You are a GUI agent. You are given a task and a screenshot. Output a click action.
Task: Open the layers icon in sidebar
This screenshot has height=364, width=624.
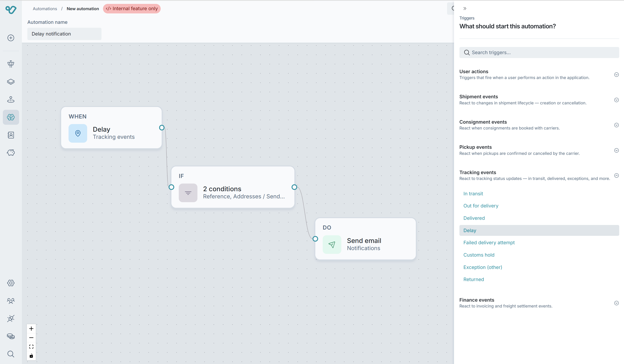point(11,82)
